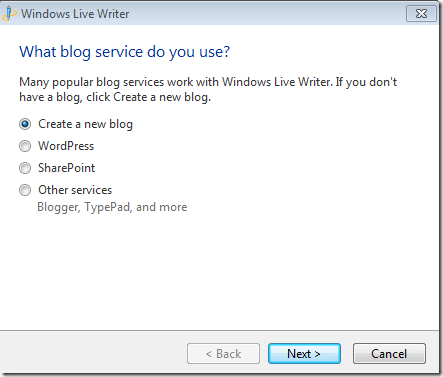Choose the WordPress radio button

(25, 146)
